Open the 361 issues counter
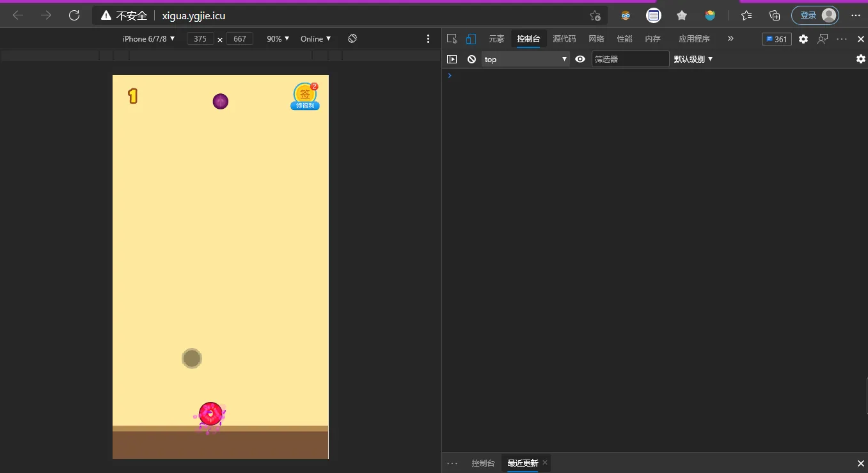 click(x=777, y=39)
